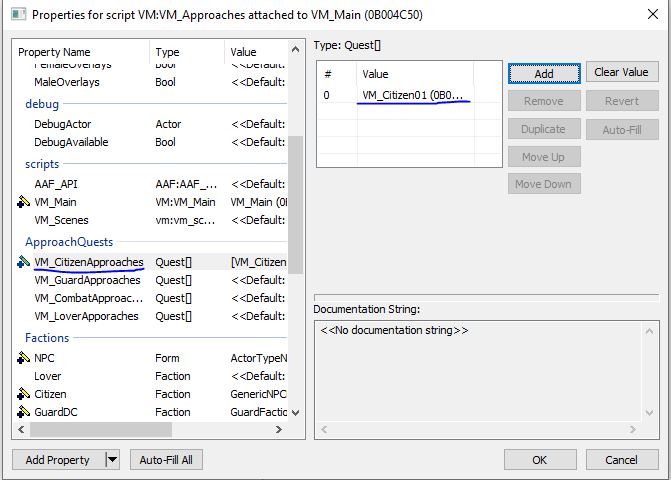Screen dimensions: 671x480
Task: Click the scripts group header
Action: 42,164
